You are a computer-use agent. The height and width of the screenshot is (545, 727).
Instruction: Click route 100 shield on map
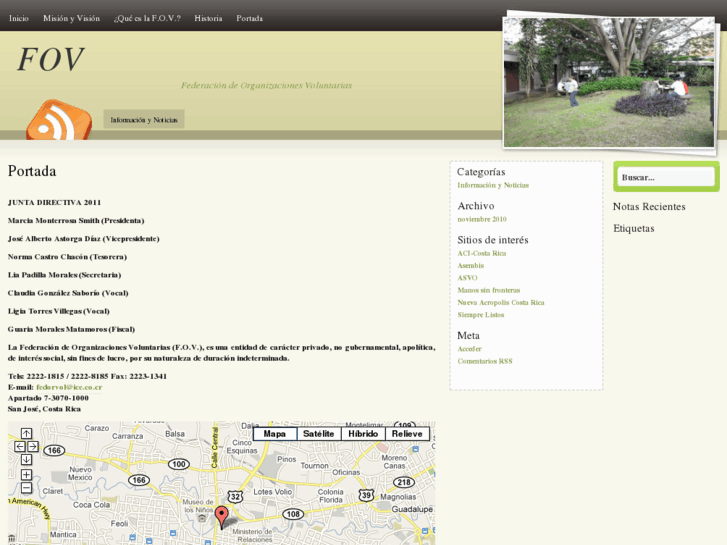click(x=179, y=464)
